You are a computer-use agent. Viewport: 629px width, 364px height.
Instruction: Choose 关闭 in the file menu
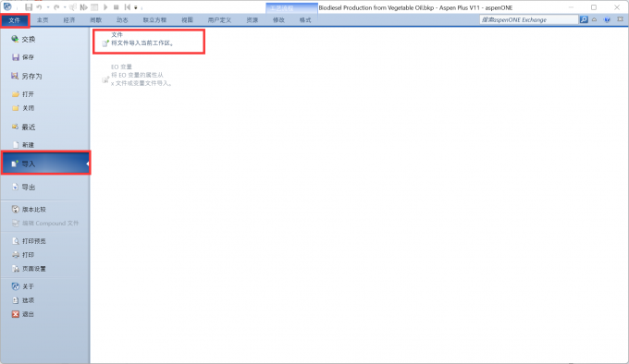pyautogui.click(x=45, y=108)
